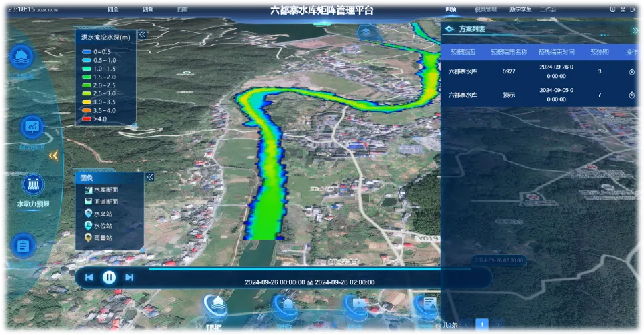The height and width of the screenshot is (335, 644).
Task: Collapse the 洪水淹没水深 legend panel
Action: tap(142, 35)
